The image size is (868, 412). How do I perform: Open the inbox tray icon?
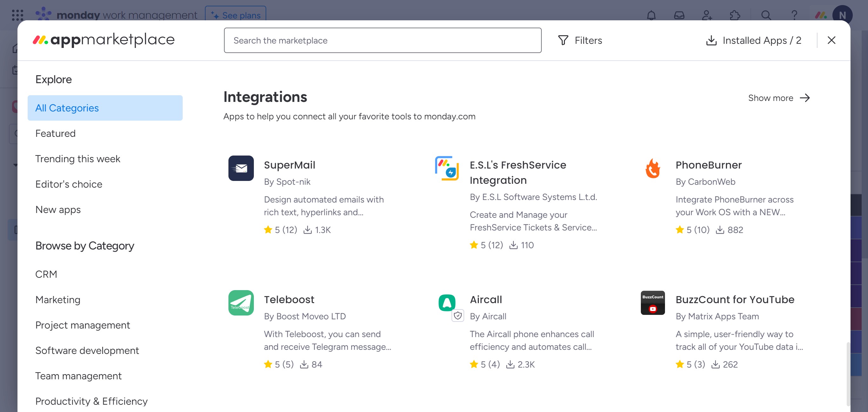pos(679,15)
